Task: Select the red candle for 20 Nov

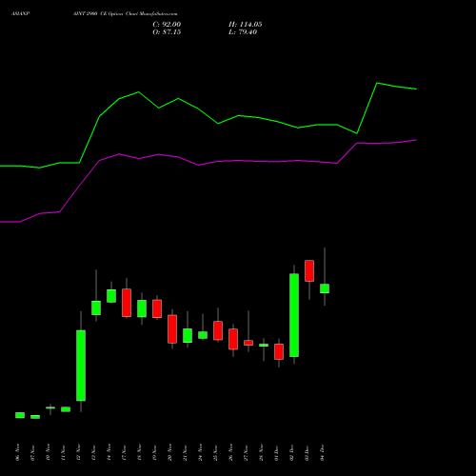Action: pyautogui.click(x=172, y=328)
